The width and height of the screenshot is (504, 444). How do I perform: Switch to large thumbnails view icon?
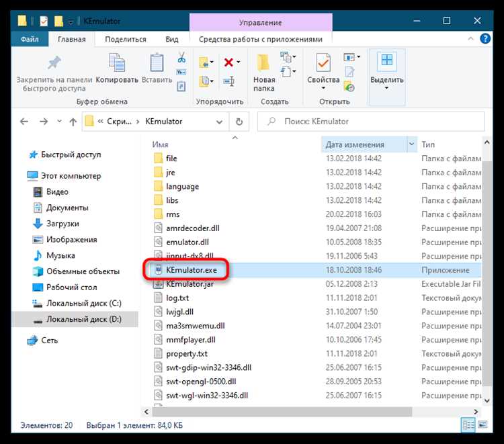482,425
